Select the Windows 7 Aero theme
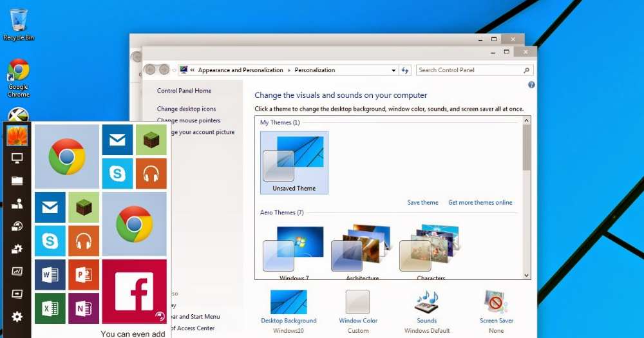Image resolution: width=644 pixels, height=338 pixels. point(294,252)
